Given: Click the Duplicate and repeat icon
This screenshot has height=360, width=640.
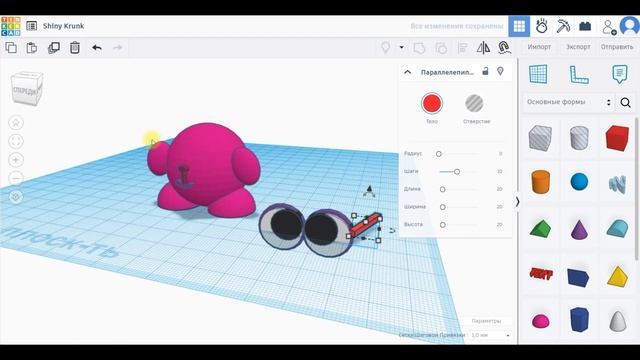Looking at the screenshot, I should pos(53,48).
